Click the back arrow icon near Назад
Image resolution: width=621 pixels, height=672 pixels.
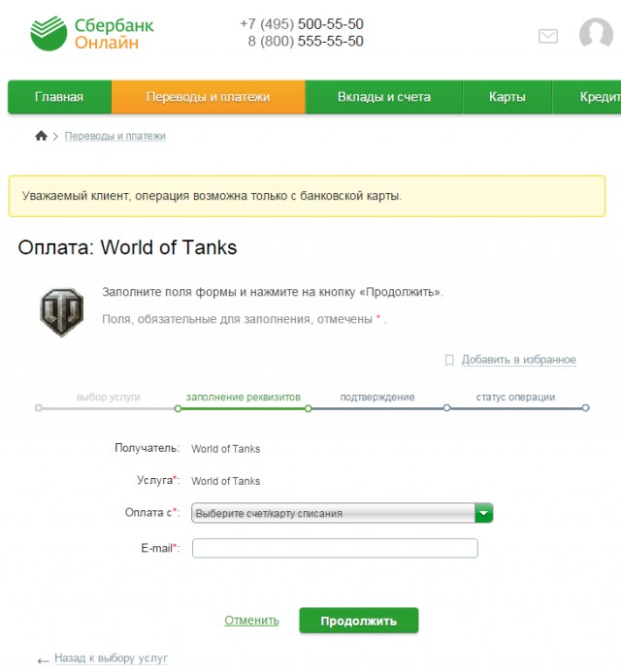click(44, 661)
